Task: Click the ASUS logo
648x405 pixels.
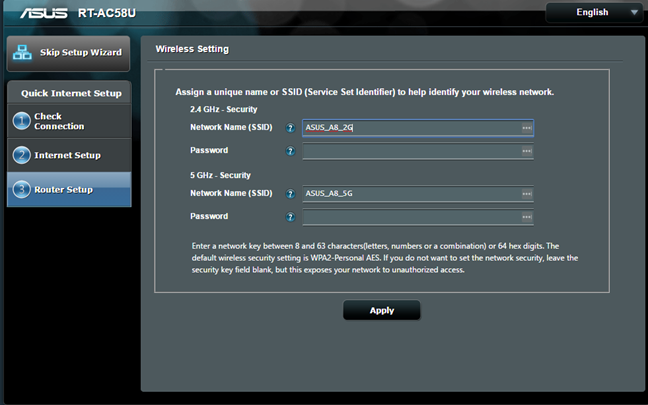Action: pos(44,13)
